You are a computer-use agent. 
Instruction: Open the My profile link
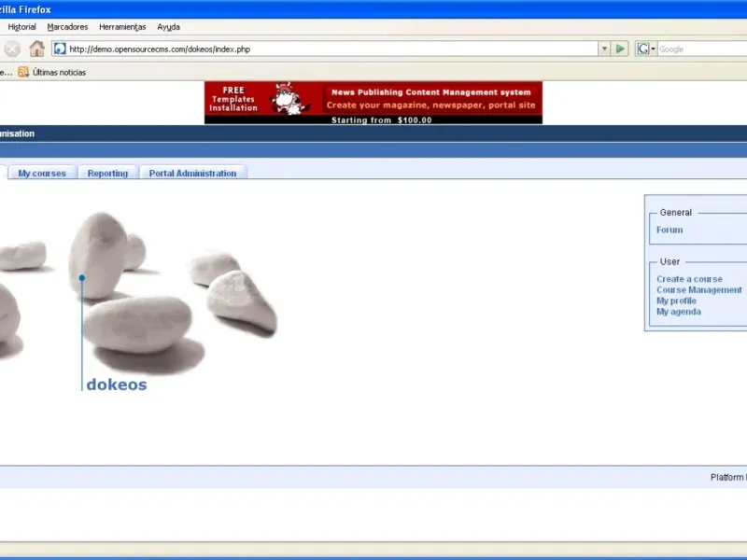coord(676,301)
